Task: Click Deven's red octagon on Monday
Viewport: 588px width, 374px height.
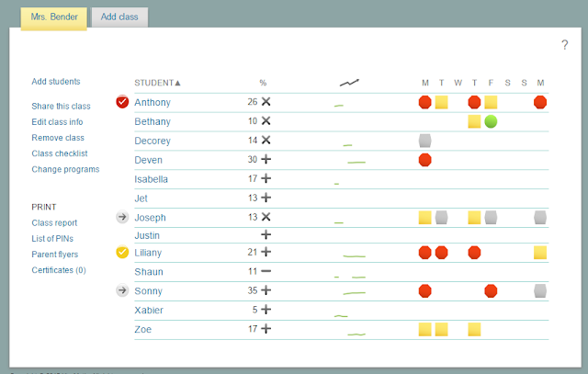Action: (x=424, y=160)
